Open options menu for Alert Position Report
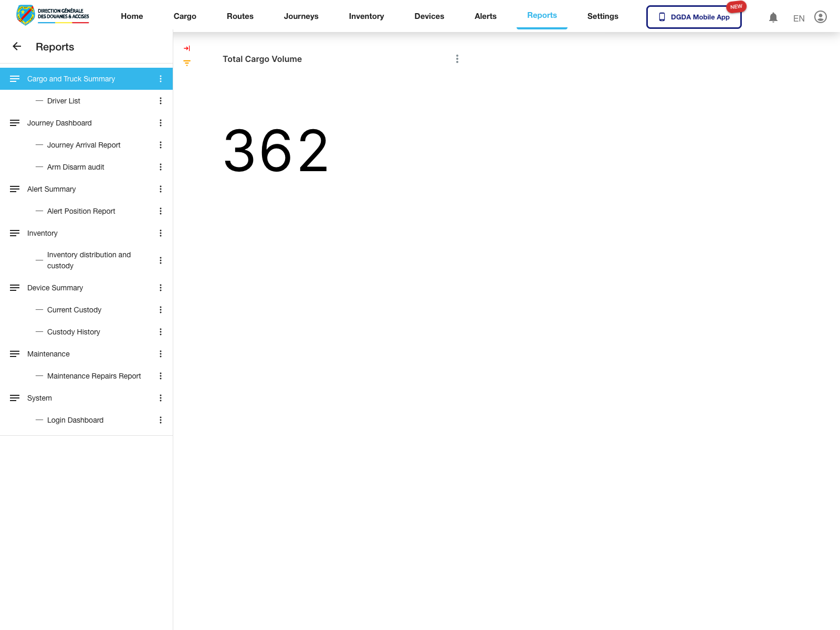The image size is (840, 630). 161,211
